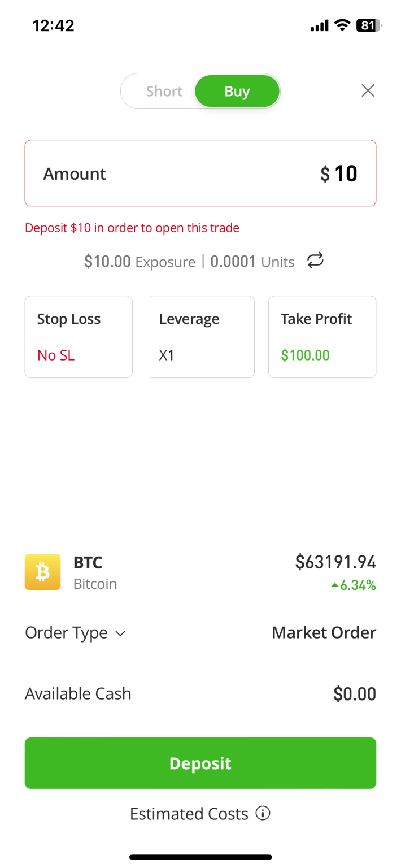
Task: Tap the info icon beside Estimated Costs
Action: (x=263, y=814)
